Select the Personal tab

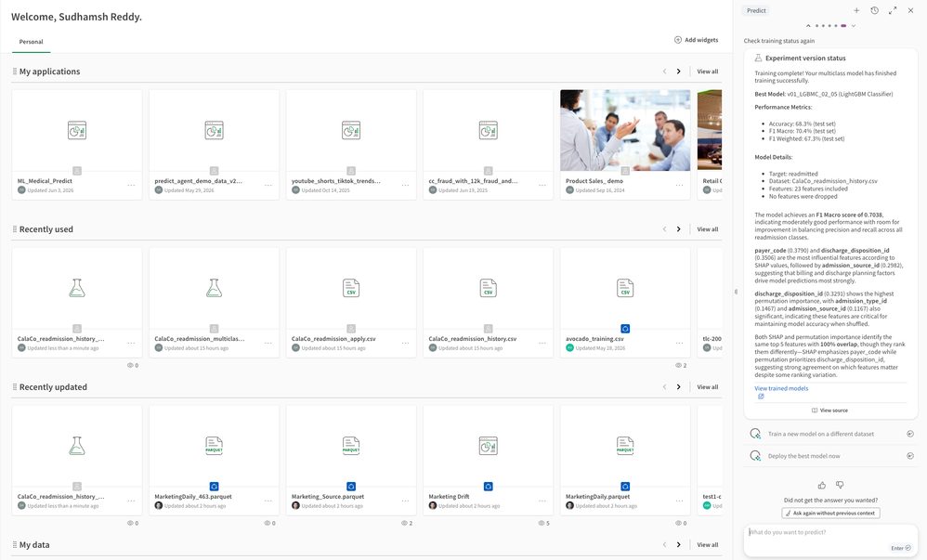click(32, 42)
